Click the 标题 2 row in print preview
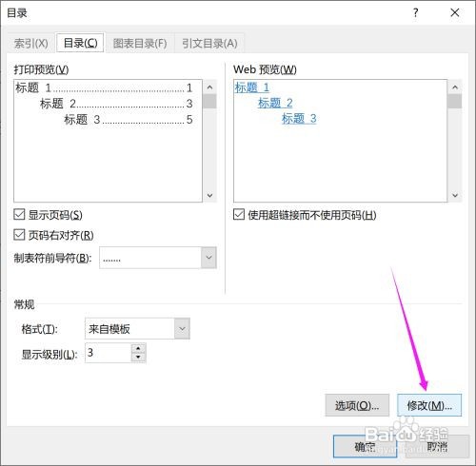476x466 pixels. [116, 104]
